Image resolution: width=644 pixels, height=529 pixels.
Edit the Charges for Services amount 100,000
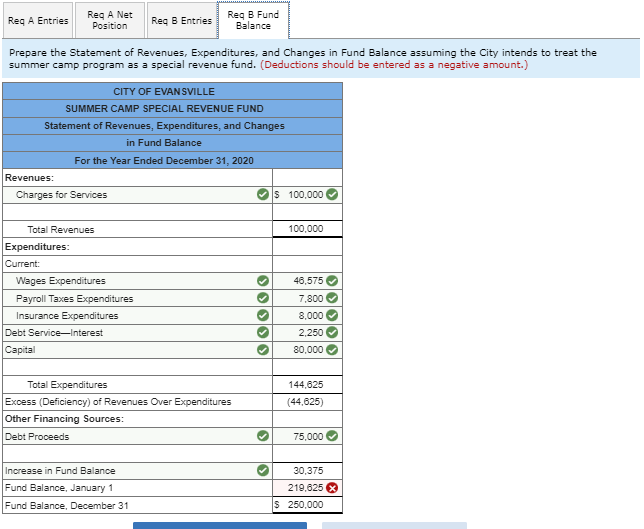[x=307, y=195]
